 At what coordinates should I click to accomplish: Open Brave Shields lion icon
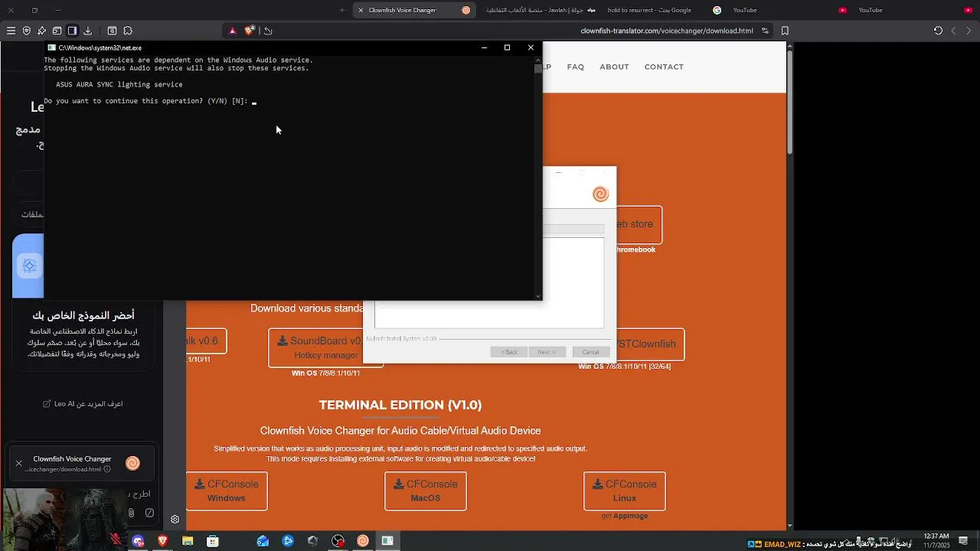click(250, 31)
